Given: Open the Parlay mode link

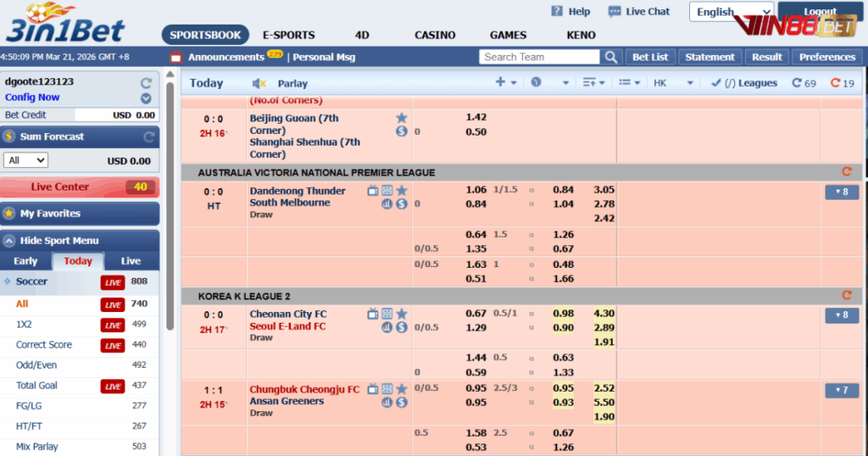Looking at the screenshot, I should [x=292, y=84].
